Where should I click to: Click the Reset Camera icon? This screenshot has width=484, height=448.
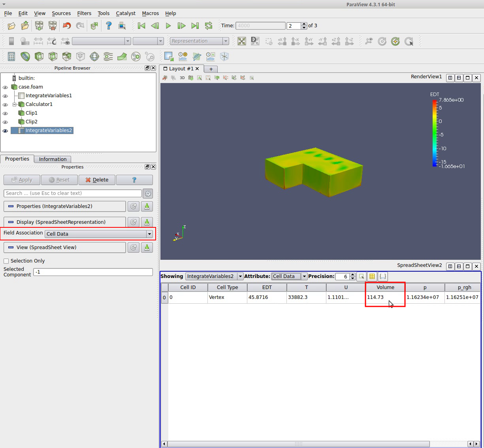[x=242, y=41]
